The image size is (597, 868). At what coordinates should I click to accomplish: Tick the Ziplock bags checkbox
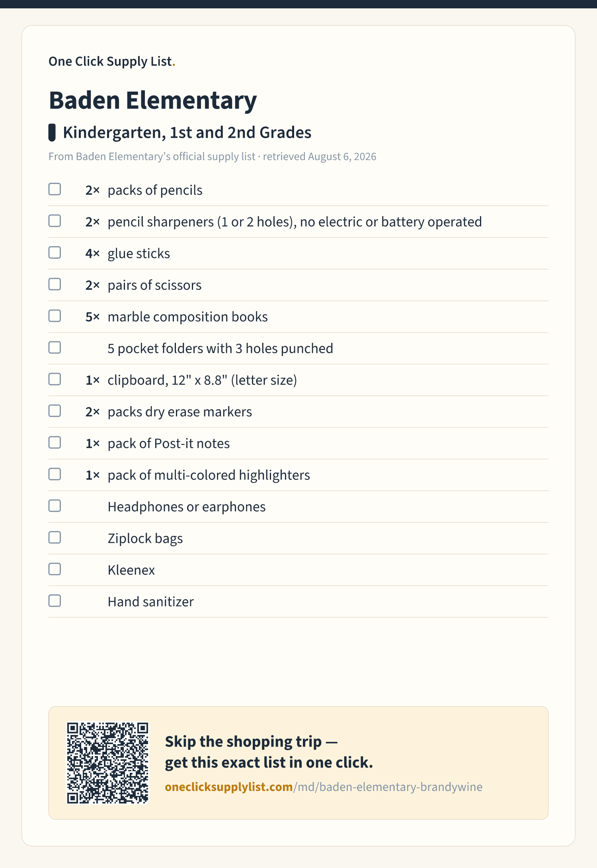pyautogui.click(x=55, y=538)
